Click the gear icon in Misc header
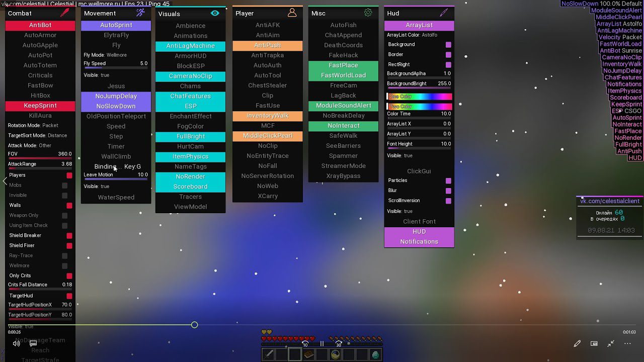 point(368,13)
